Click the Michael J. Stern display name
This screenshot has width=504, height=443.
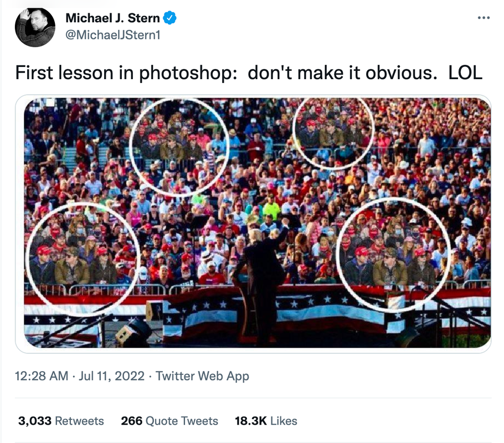tap(112, 18)
